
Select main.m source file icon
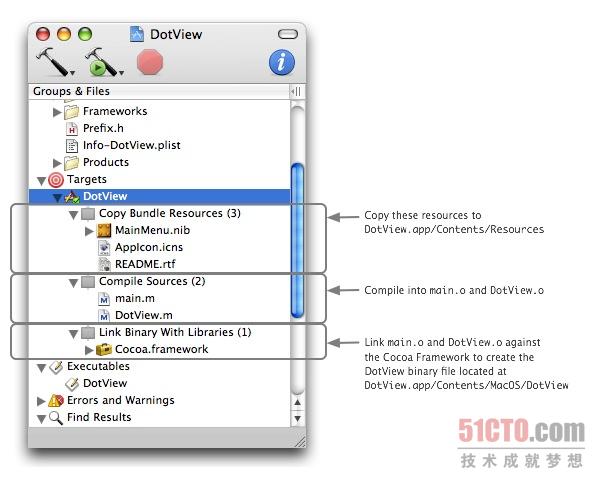(x=104, y=299)
